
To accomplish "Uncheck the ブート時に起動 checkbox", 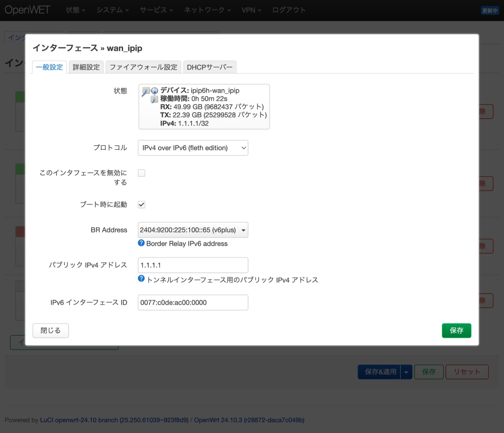I will [x=141, y=204].
